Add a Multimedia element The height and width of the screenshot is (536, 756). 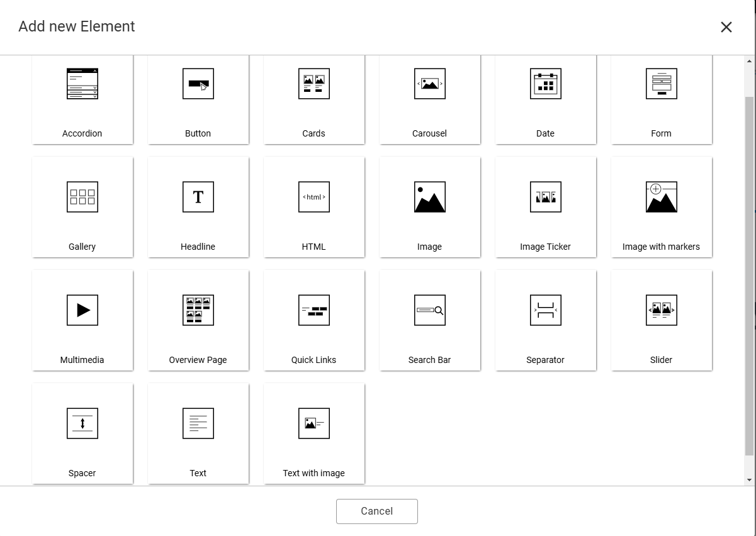(x=82, y=320)
